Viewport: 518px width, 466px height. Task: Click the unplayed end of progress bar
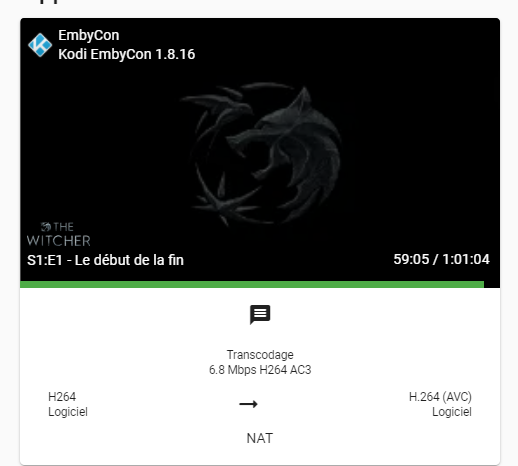[492, 284]
